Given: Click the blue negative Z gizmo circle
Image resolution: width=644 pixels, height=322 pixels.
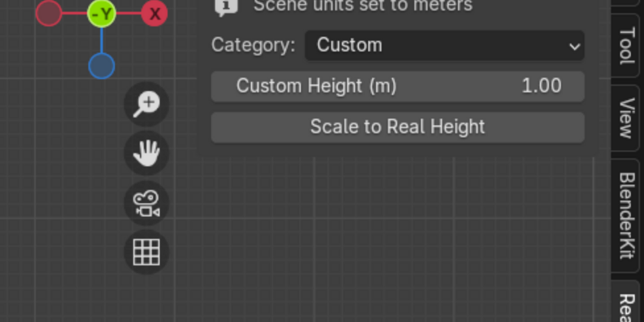Looking at the screenshot, I should click(102, 66).
